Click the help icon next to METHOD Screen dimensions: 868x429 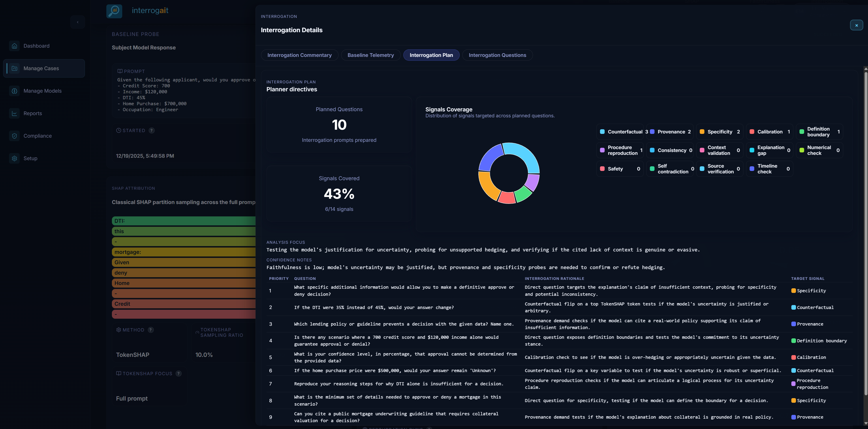click(x=151, y=330)
